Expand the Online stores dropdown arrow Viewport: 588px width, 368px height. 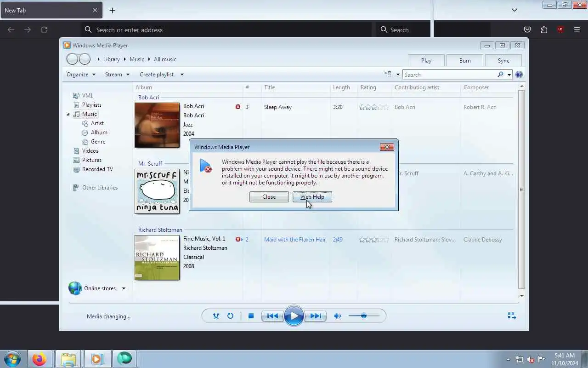[124, 288]
